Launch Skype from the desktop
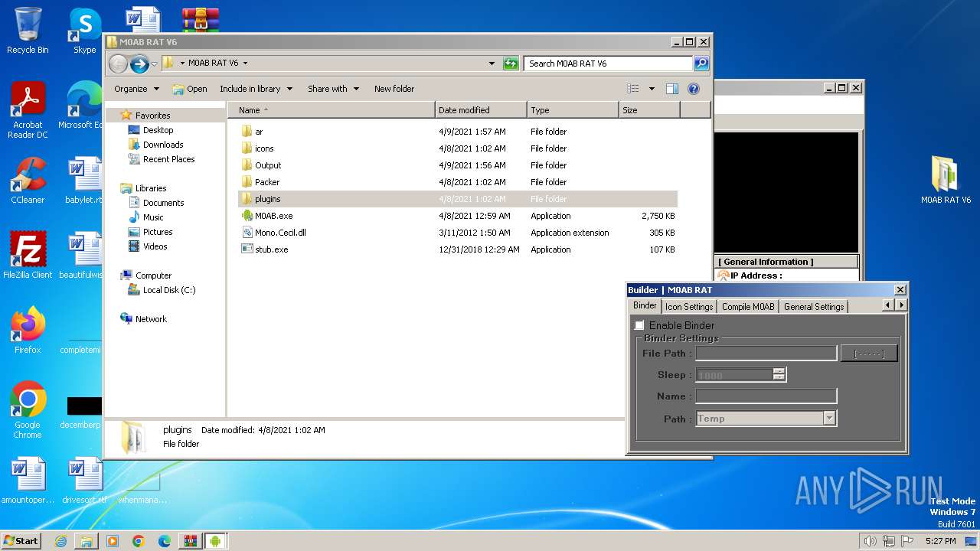 coord(84,31)
